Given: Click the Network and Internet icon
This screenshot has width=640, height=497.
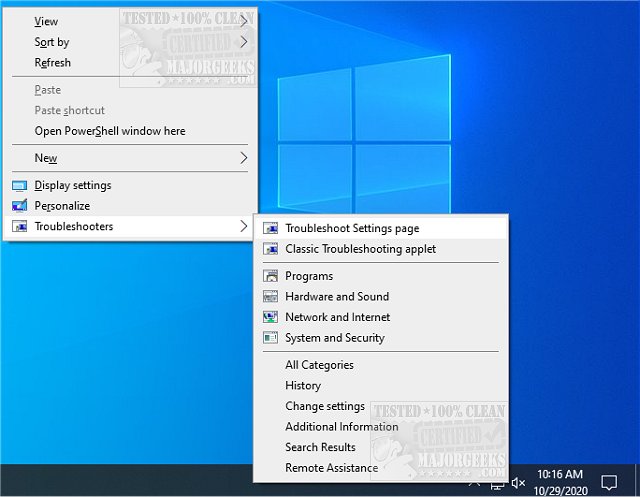Looking at the screenshot, I should pos(269,317).
